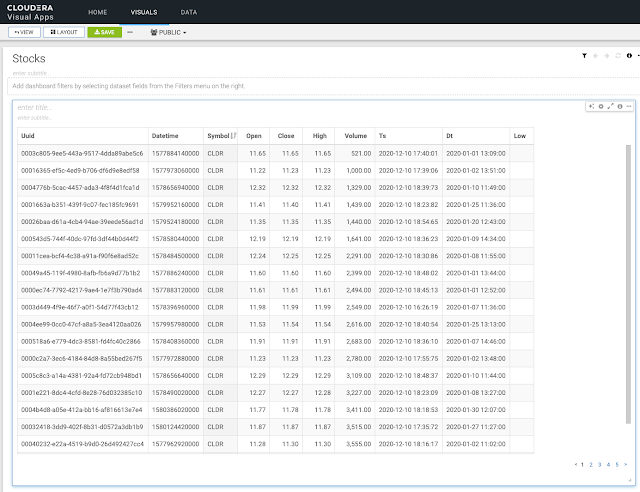Viewport: 640px width, 492px height.
Task: Go to page 3 of the table
Action: pyautogui.click(x=599, y=465)
